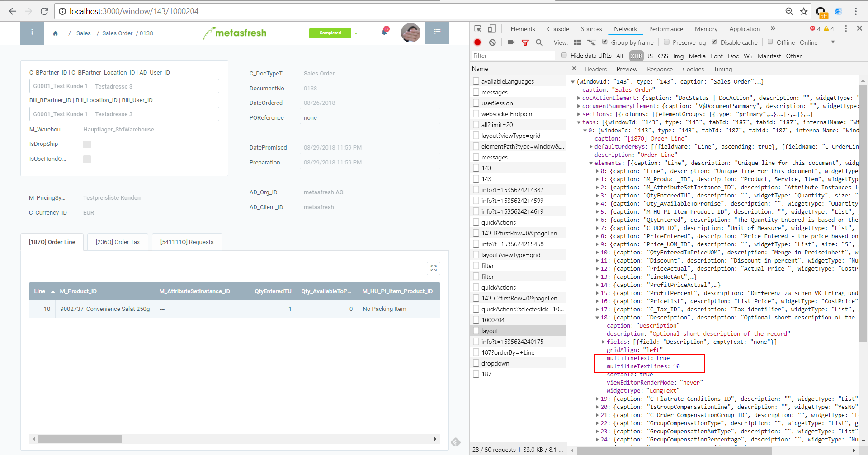
Task: Close the request details pane
Action: coord(574,69)
